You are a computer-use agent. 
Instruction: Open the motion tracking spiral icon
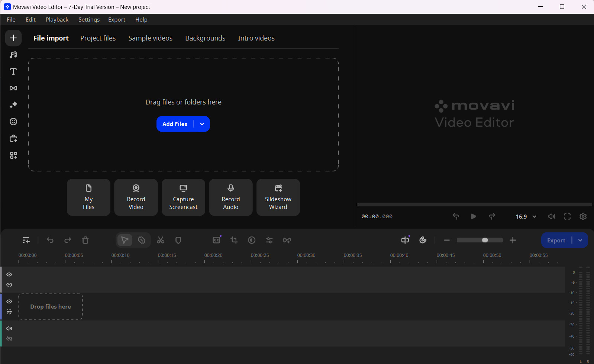(x=423, y=240)
